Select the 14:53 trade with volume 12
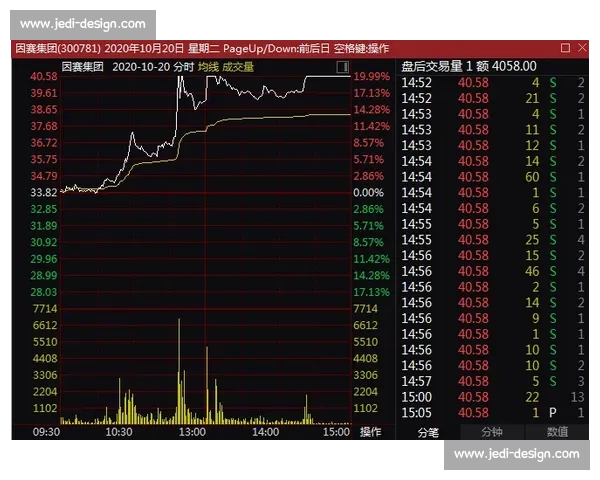 coord(492,145)
